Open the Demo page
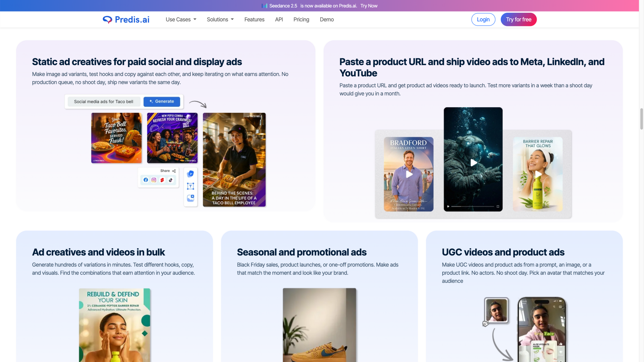The height and width of the screenshot is (362, 644). 327,19
